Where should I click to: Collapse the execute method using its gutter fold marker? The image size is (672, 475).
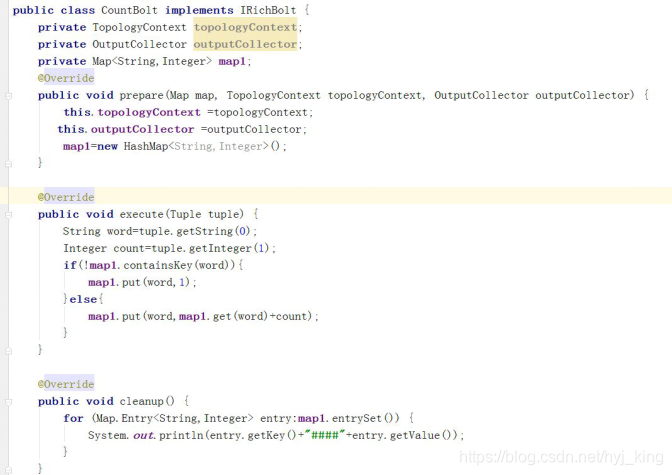tap(8, 215)
